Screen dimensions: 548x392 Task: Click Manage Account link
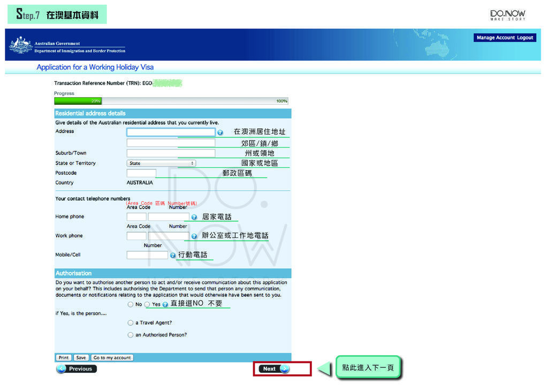click(496, 38)
